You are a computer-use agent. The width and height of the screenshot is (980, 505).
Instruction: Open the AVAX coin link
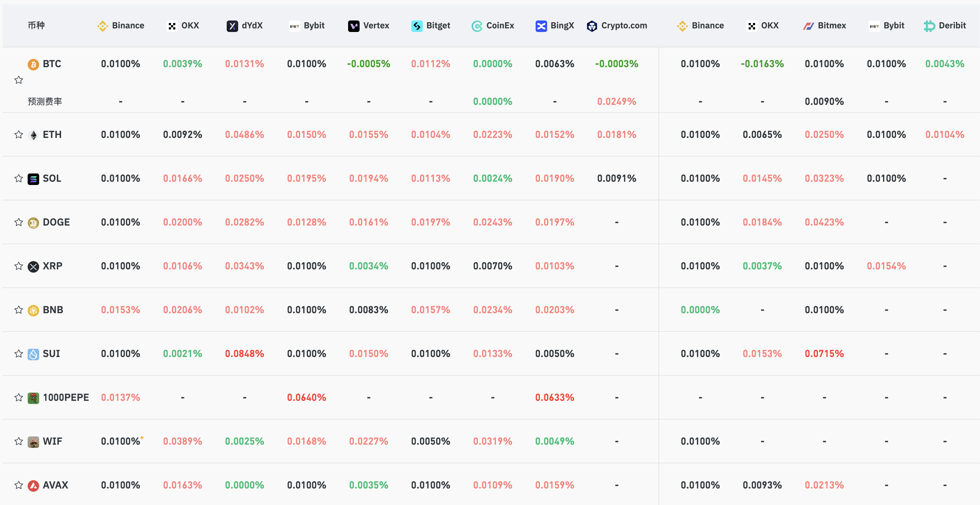[x=55, y=485]
